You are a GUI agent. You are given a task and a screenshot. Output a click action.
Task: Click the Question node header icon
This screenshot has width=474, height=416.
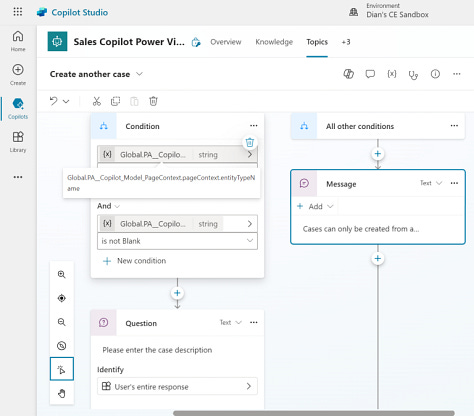[x=104, y=323]
